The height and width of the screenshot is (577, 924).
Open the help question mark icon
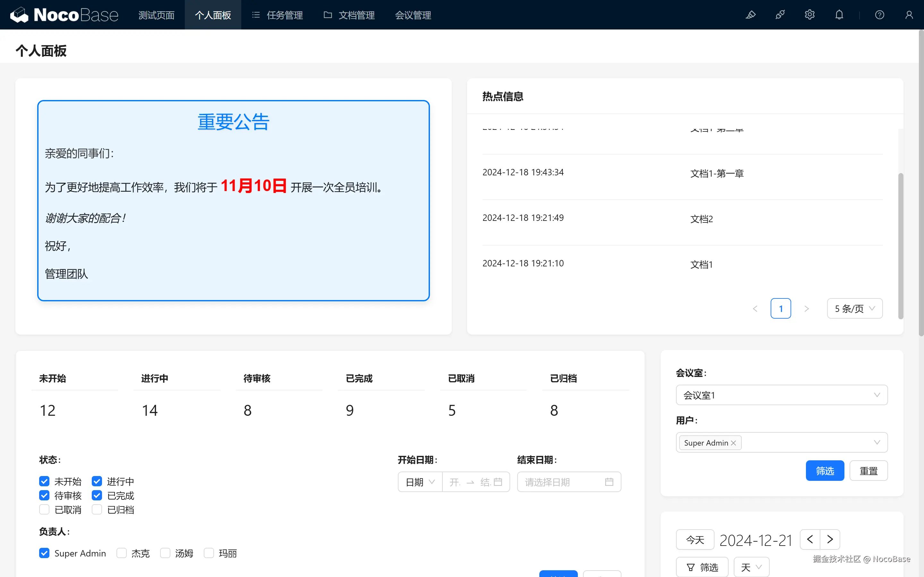pyautogui.click(x=879, y=15)
